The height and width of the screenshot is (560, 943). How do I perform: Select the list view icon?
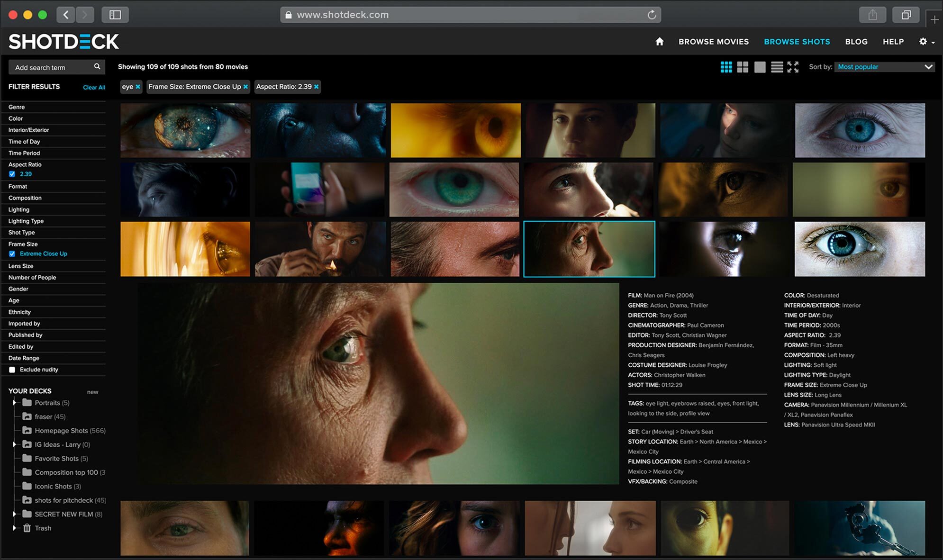[776, 67]
